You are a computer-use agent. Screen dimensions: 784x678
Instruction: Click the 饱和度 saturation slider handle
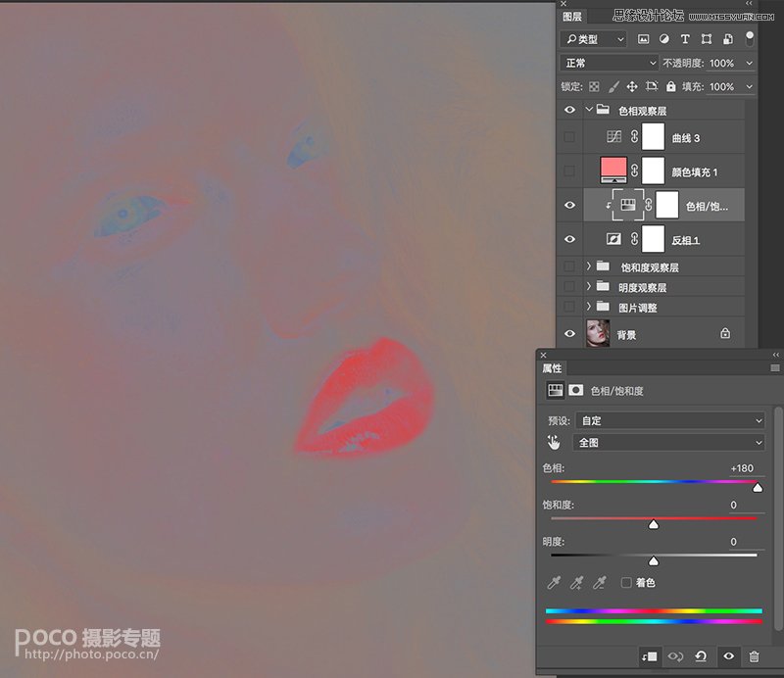point(654,524)
